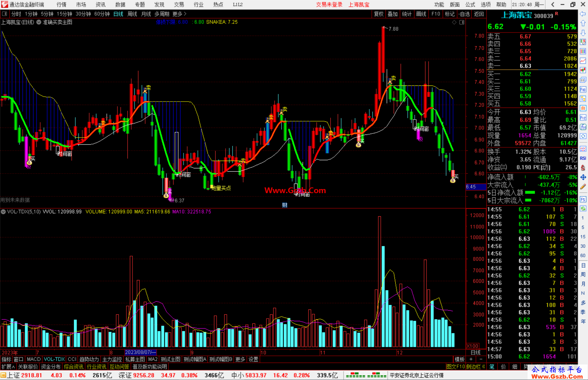Toggle the 准确买卖主图 indicator circle button
Screen dimensions: 588x380
(x=39, y=22)
